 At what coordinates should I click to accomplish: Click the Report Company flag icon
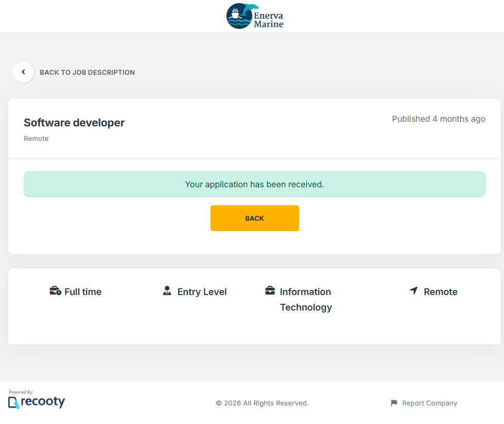pos(394,403)
